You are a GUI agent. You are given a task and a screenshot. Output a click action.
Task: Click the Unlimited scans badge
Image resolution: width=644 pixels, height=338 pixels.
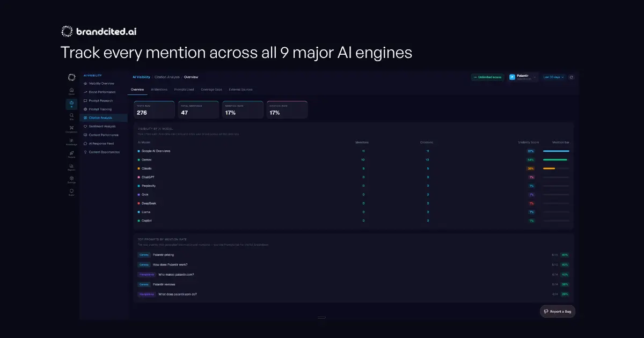pyautogui.click(x=488, y=77)
